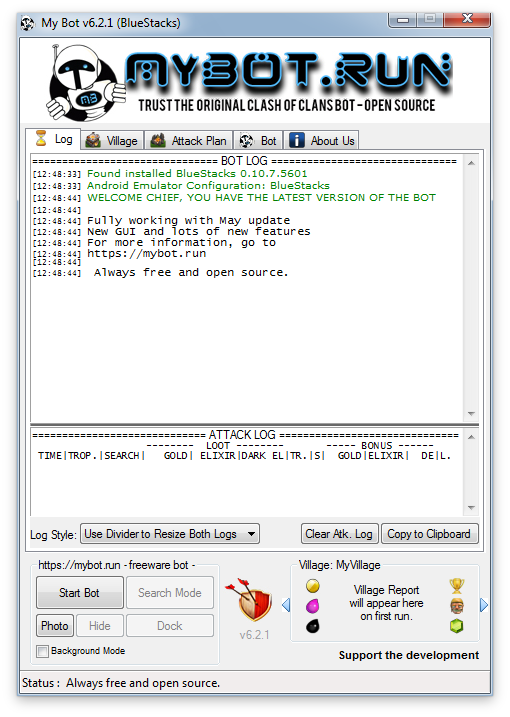This screenshot has width=510, height=717.
Task: Click the Photo button
Action: 54,626
